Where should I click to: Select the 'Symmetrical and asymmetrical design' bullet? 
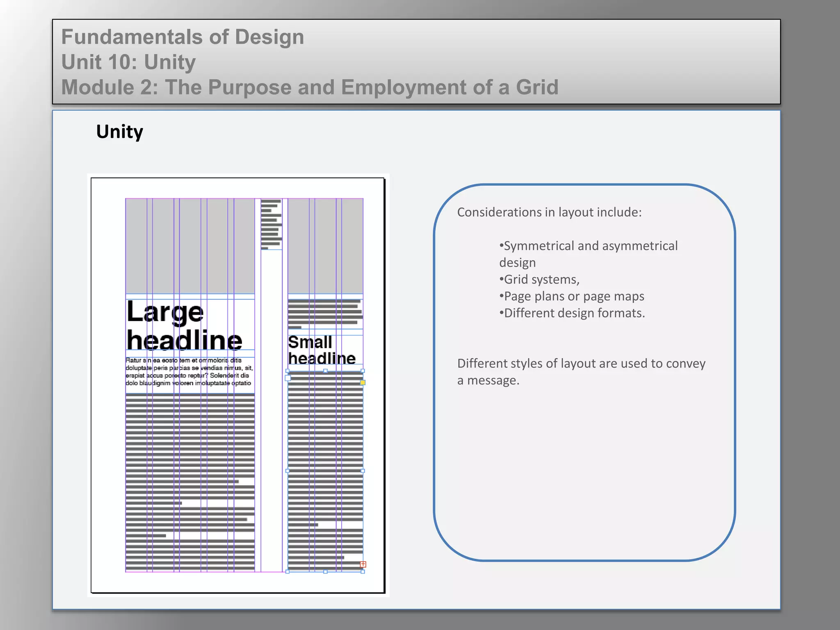[589, 254]
